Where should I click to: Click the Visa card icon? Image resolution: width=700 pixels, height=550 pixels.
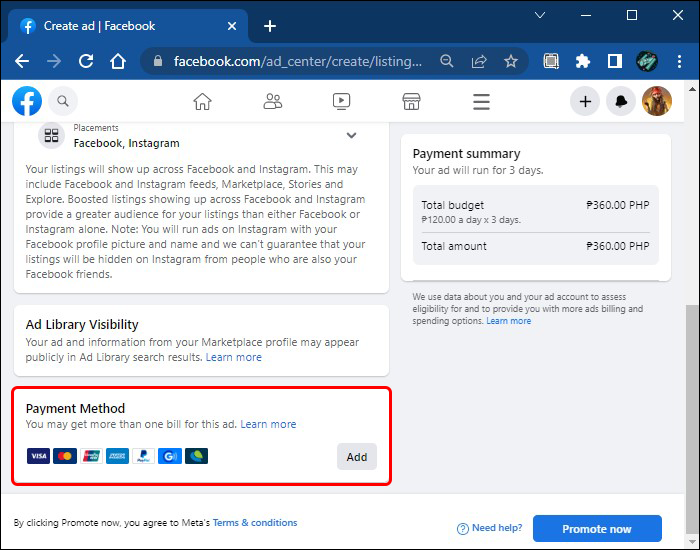click(x=38, y=456)
